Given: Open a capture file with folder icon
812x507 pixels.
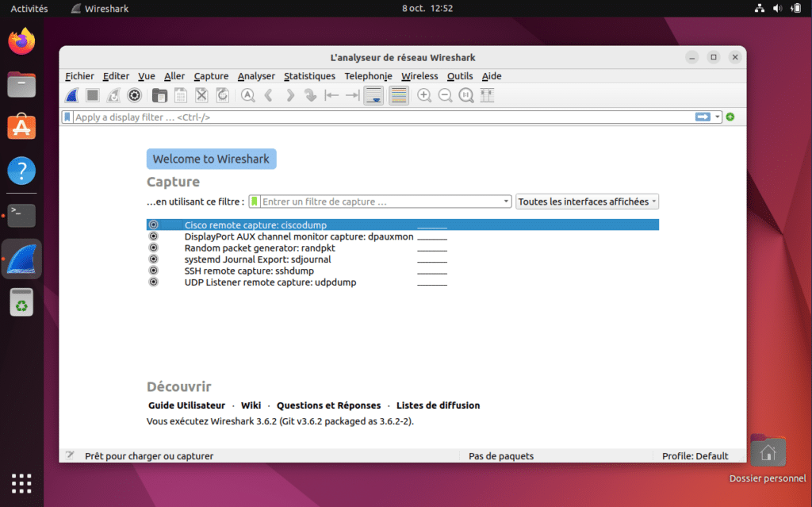Looking at the screenshot, I should (159, 95).
